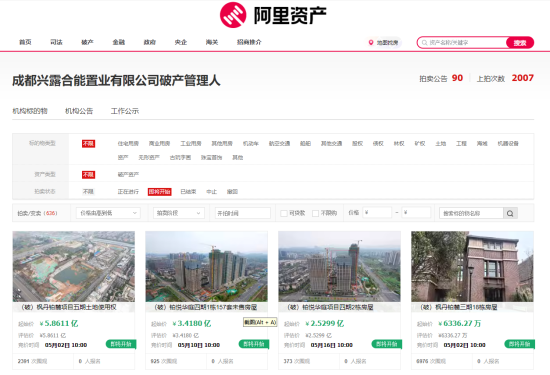Filter by 股权 type
Viewport: 550px width, 375px height.
[357, 143]
